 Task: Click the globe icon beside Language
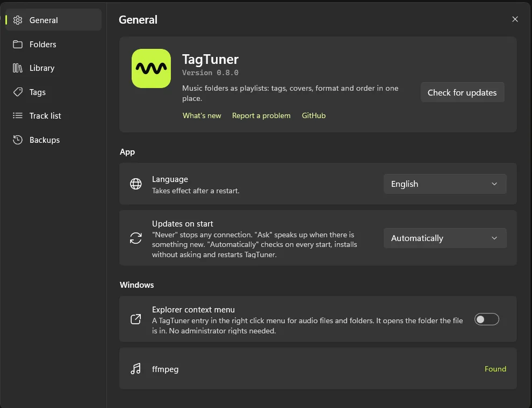pos(136,184)
